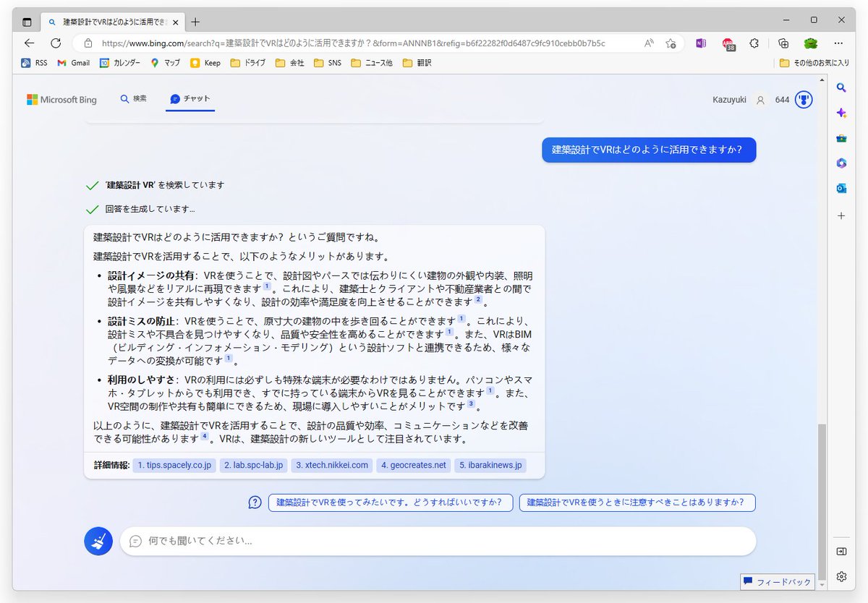Open the Adblock Plus extension icon
Screen dimensions: 868x603
[728, 43]
